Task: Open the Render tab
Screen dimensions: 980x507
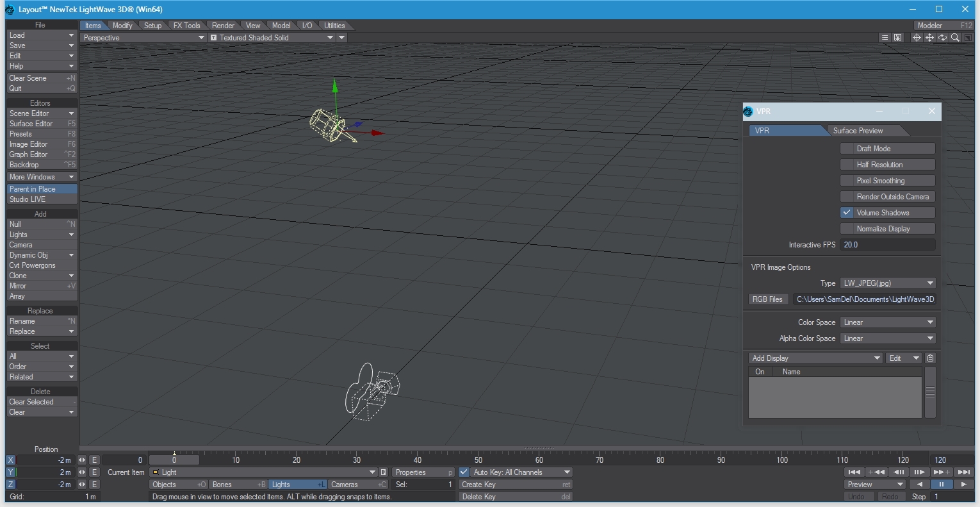Action: pos(223,26)
